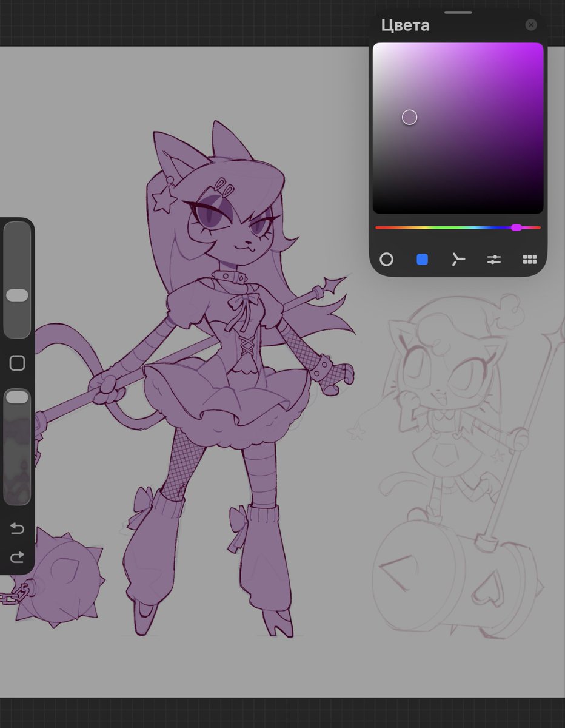Close the Цвета color panel
The image size is (565, 728).
tap(531, 25)
